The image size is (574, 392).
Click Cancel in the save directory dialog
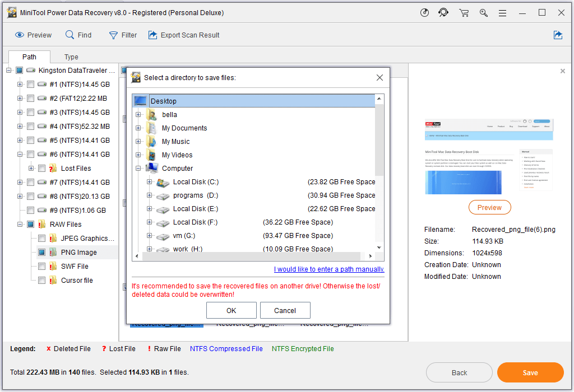[x=285, y=310]
